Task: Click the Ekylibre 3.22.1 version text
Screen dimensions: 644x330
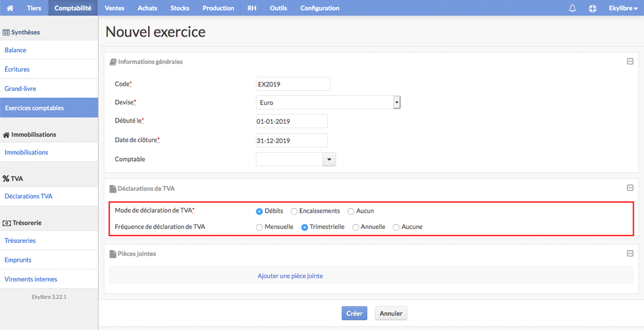Action: pos(49,296)
